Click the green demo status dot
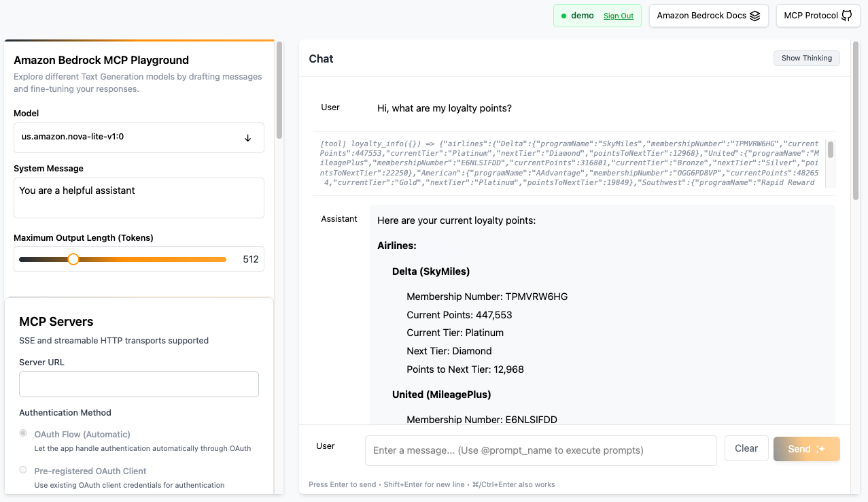The width and height of the screenshot is (868, 502). click(563, 16)
